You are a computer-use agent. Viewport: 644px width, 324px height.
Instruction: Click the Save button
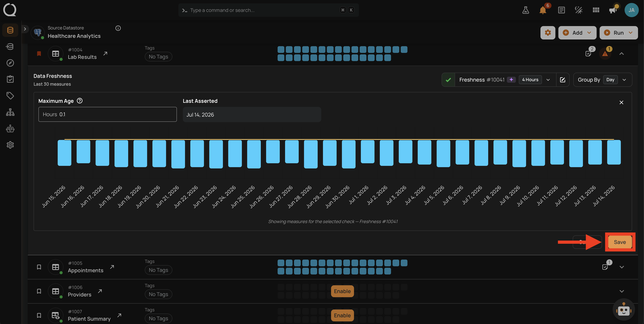(620, 242)
